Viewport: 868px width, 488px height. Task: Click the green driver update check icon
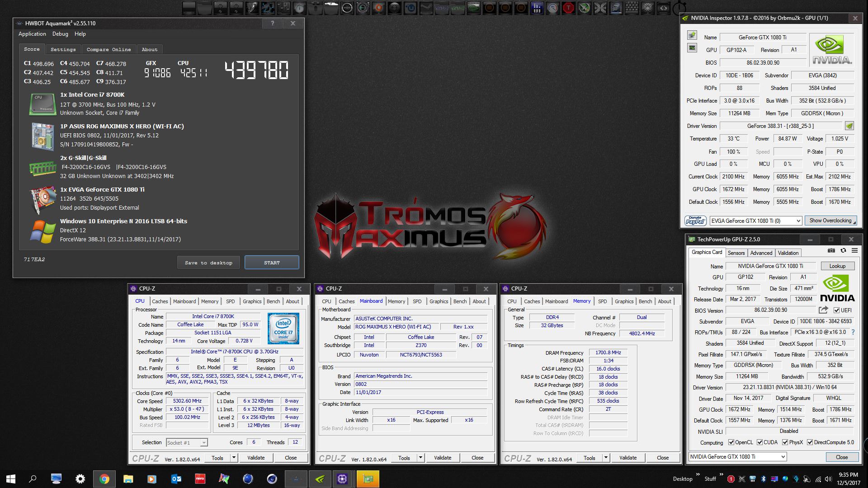pyautogui.click(x=849, y=126)
